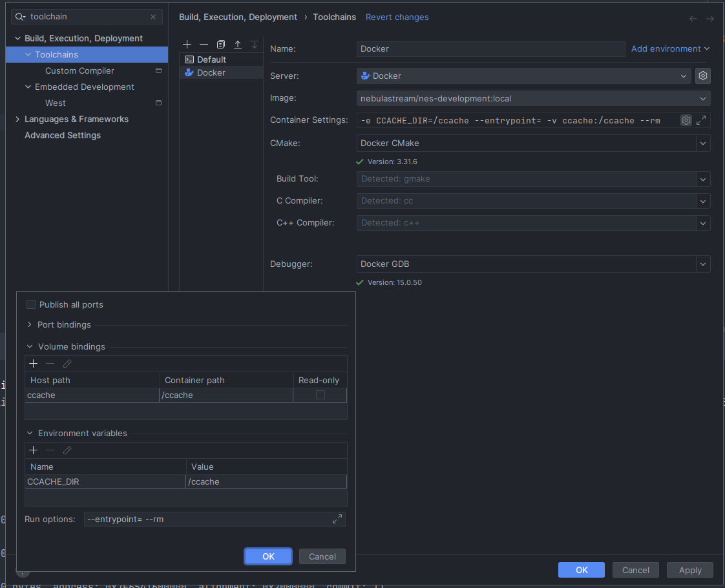The height and width of the screenshot is (588, 725).
Task: Confirm container settings popup with OK
Action: (x=268, y=556)
